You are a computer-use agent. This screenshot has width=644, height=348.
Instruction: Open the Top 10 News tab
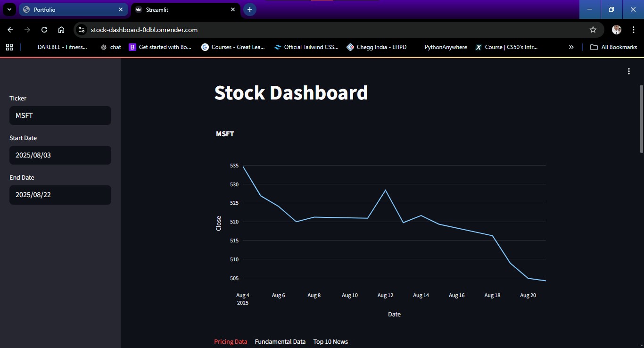coord(330,341)
